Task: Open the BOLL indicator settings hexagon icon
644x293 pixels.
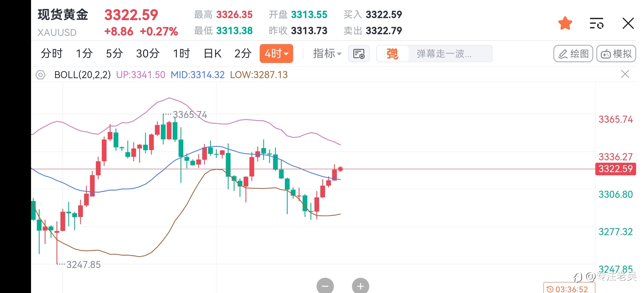Action: (x=41, y=74)
